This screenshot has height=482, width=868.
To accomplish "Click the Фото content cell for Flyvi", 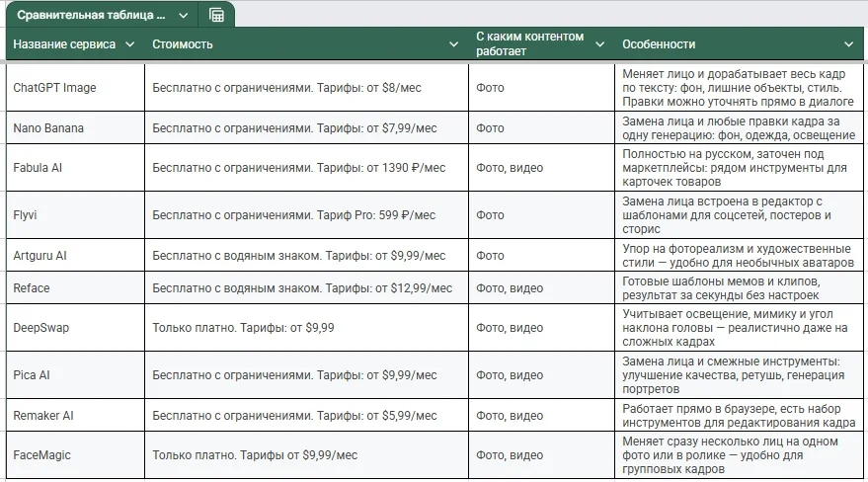I will (541, 215).
